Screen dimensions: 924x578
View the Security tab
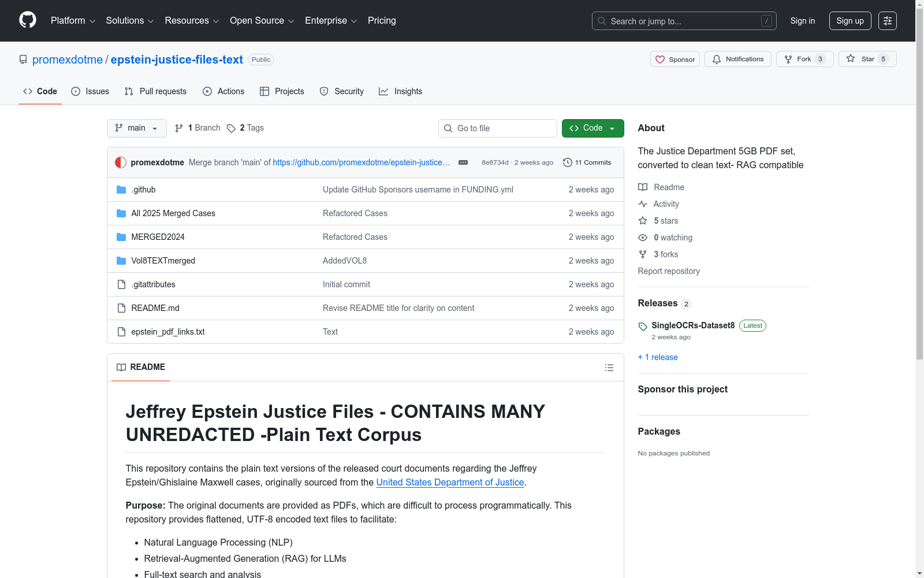point(342,91)
